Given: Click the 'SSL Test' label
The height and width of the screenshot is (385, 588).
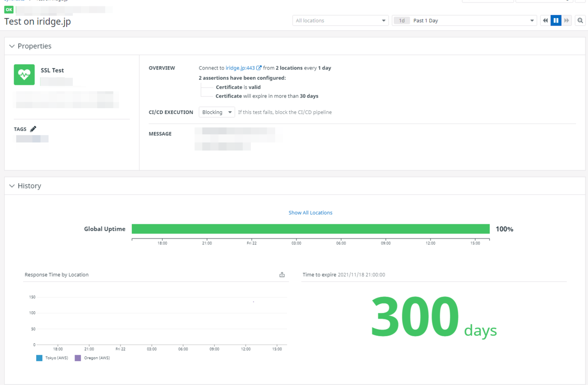Looking at the screenshot, I should coord(52,71).
